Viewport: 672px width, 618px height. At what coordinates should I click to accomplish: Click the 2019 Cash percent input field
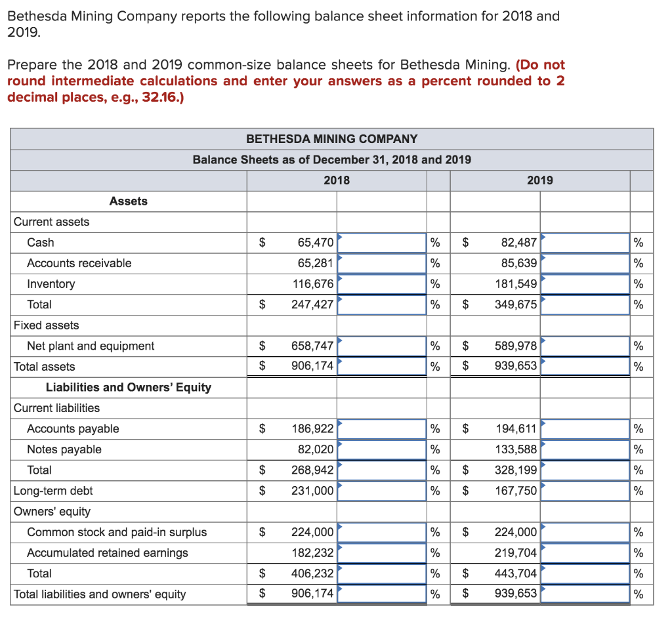coord(585,243)
